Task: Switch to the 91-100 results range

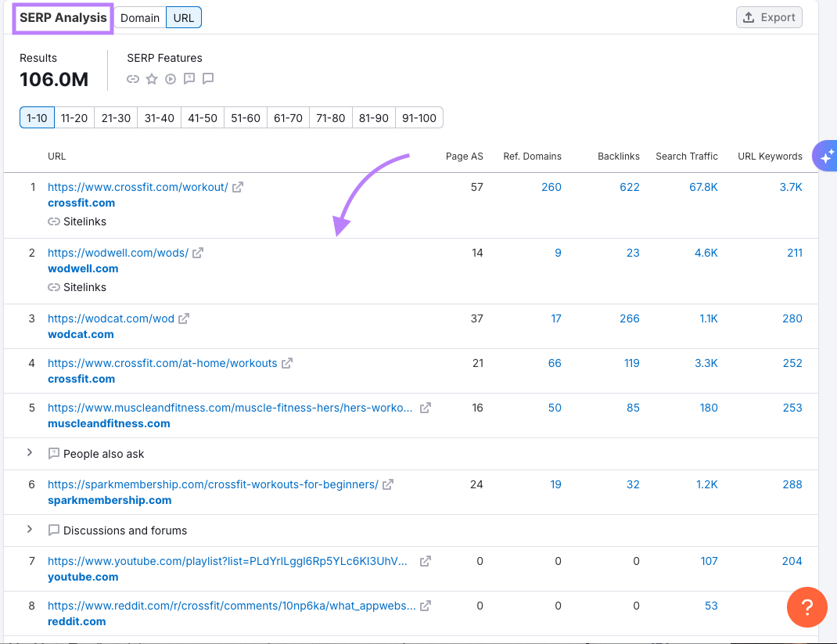Action: [x=419, y=117]
